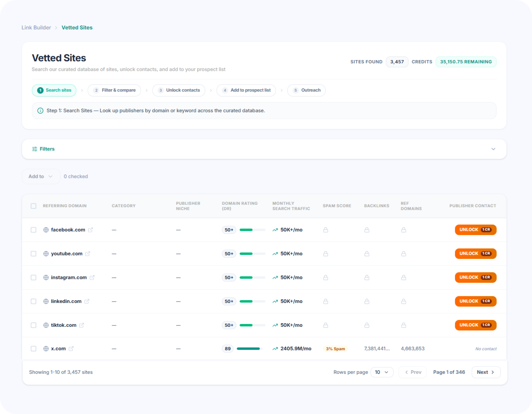Click the Page 1 of 346 label

point(449,372)
